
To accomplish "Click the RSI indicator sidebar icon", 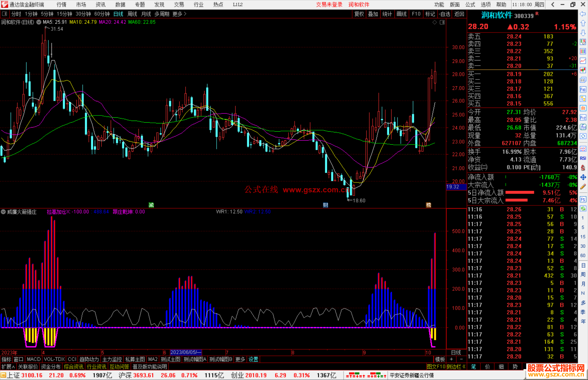I will [x=583, y=158].
